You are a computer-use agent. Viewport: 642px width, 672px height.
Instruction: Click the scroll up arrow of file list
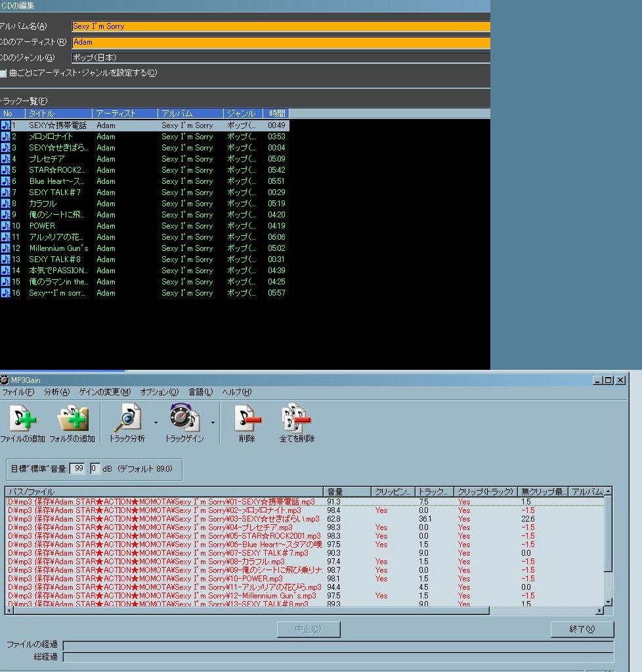608,491
